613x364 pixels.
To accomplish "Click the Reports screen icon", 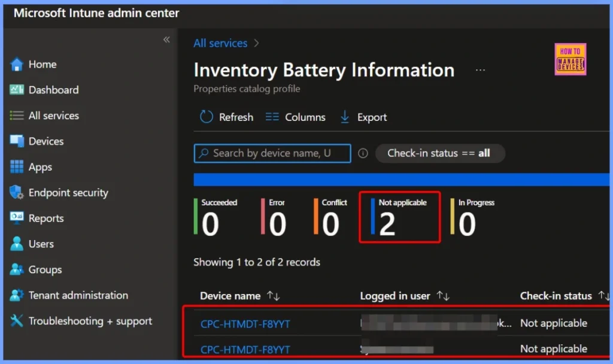I will click(16, 218).
